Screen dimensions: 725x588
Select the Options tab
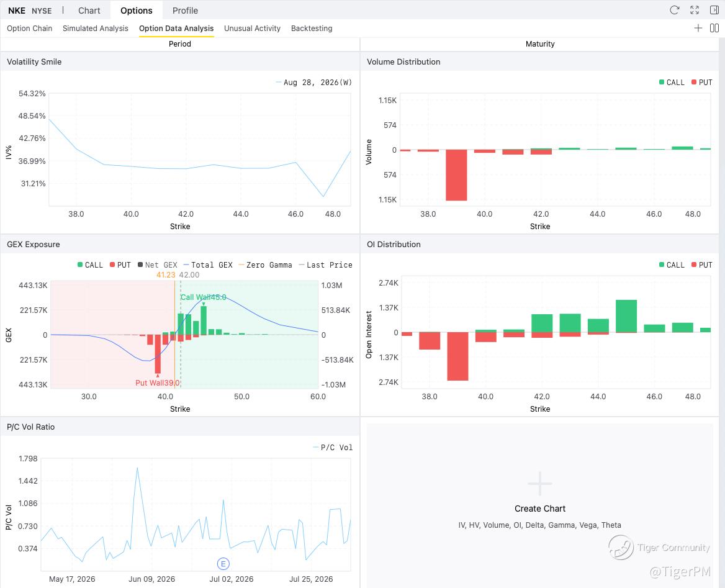tap(137, 10)
